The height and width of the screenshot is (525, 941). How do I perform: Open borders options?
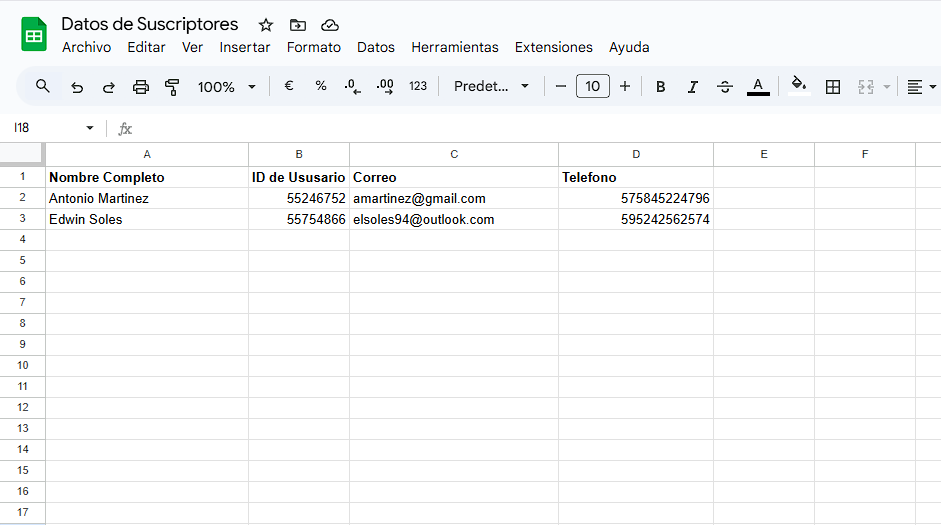(833, 87)
